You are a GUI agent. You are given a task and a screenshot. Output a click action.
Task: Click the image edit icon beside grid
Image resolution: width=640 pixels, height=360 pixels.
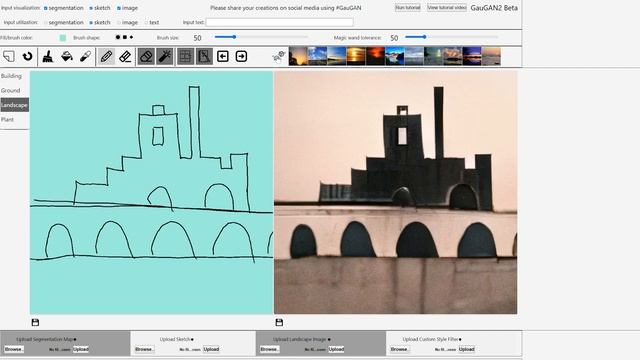pos(204,56)
